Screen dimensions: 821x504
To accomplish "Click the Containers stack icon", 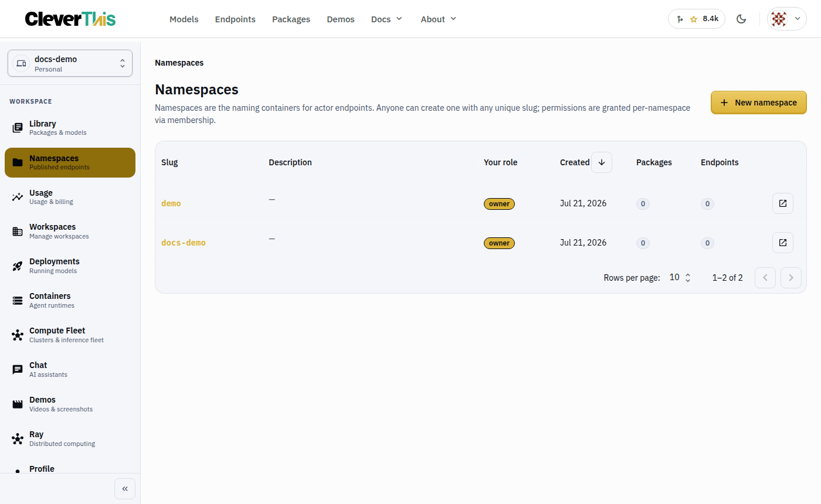I will (x=18, y=301).
